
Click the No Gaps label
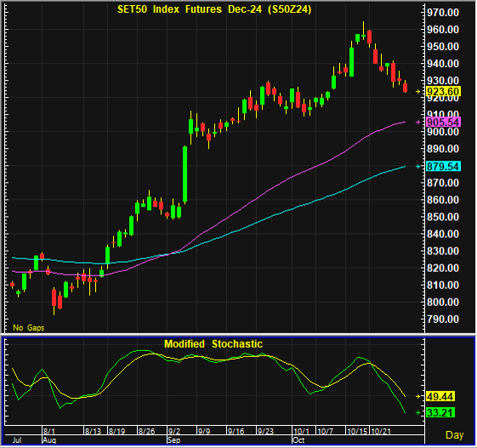coord(29,327)
